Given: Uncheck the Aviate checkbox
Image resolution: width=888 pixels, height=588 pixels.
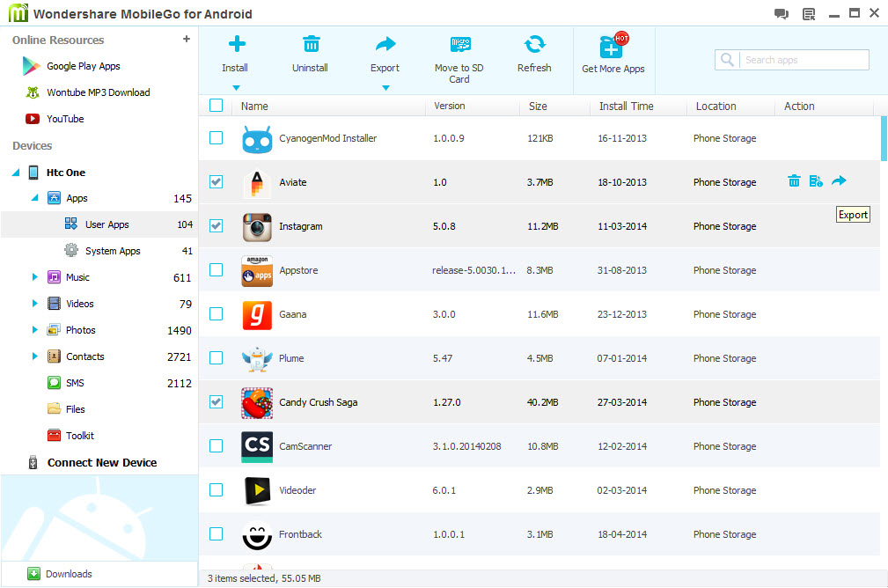Looking at the screenshot, I should point(216,182).
